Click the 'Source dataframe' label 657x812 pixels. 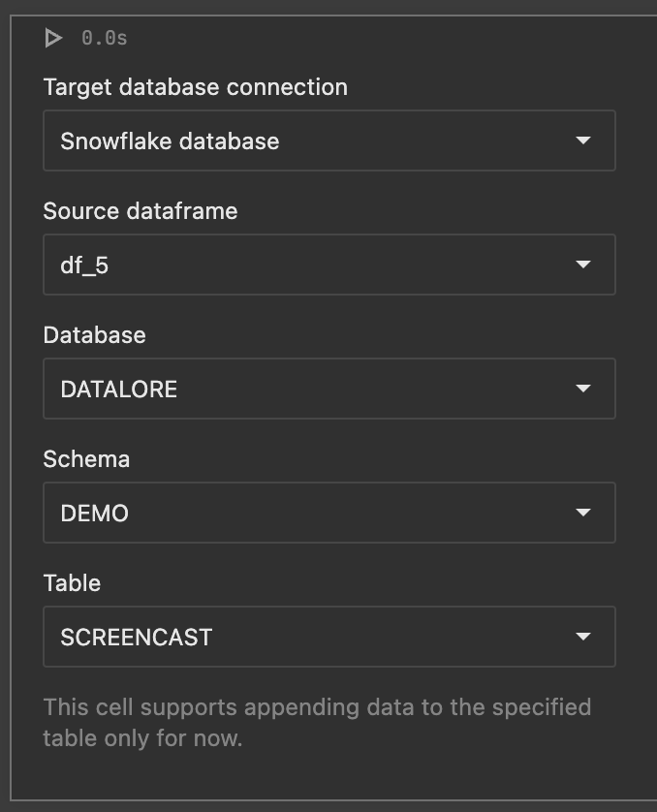pyautogui.click(x=141, y=211)
